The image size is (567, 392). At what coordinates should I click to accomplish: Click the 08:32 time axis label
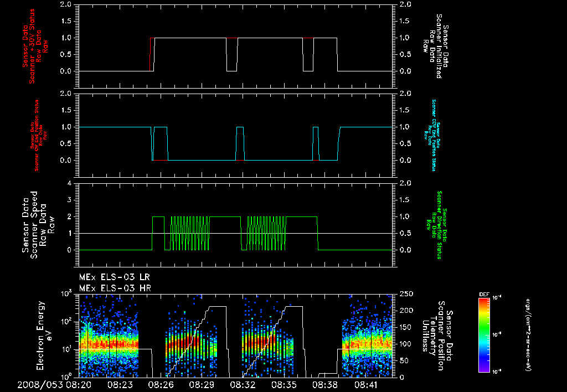point(243,385)
